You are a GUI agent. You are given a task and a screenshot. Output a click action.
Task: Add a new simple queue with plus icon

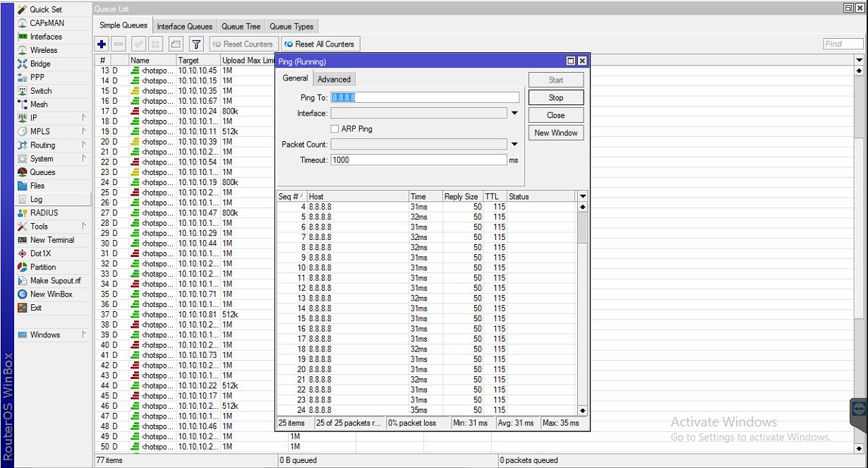click(102, 44)
